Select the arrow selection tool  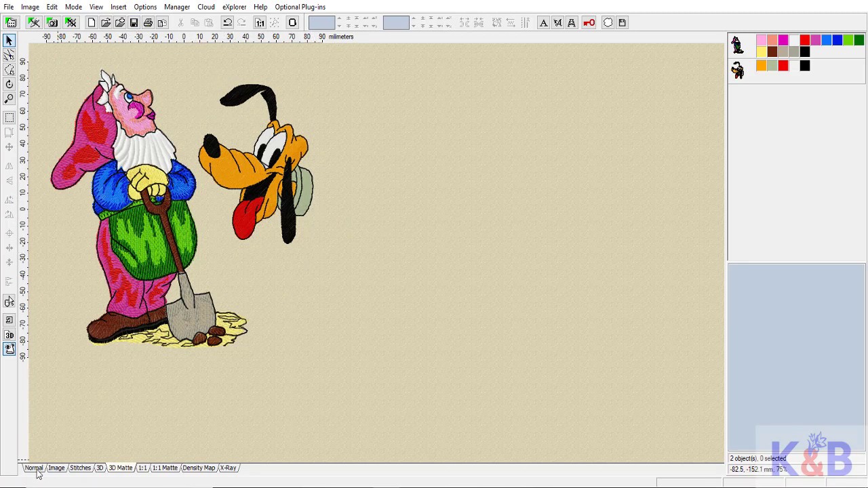point(9,41)
